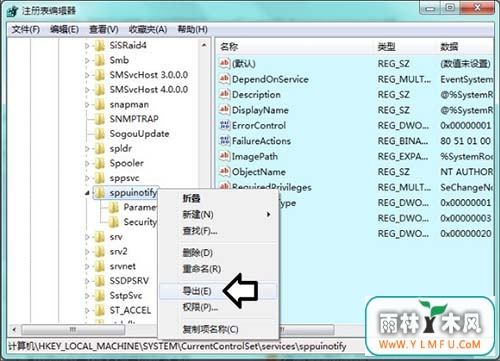Click the Security subkey folder icon
The image size is (500, 361).
pyautogui.click(x=114, y=222)
